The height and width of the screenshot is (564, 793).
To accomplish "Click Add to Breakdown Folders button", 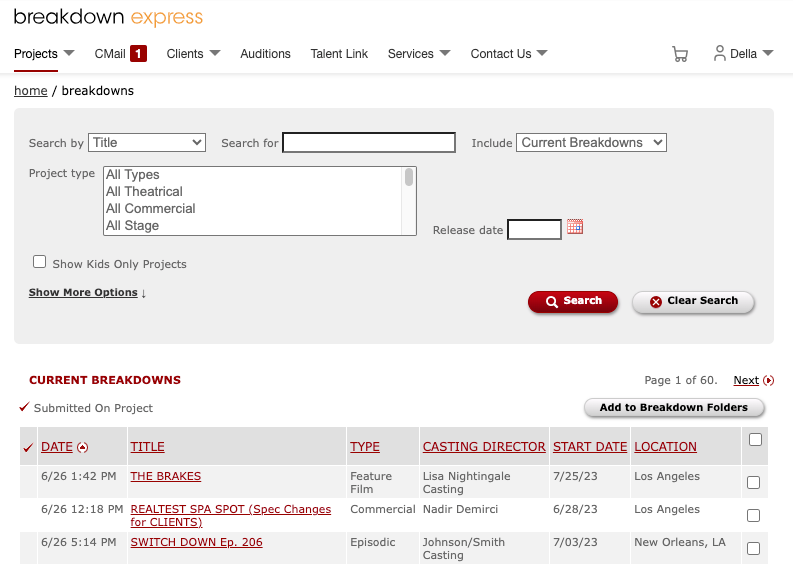I will tap(674, 408).
